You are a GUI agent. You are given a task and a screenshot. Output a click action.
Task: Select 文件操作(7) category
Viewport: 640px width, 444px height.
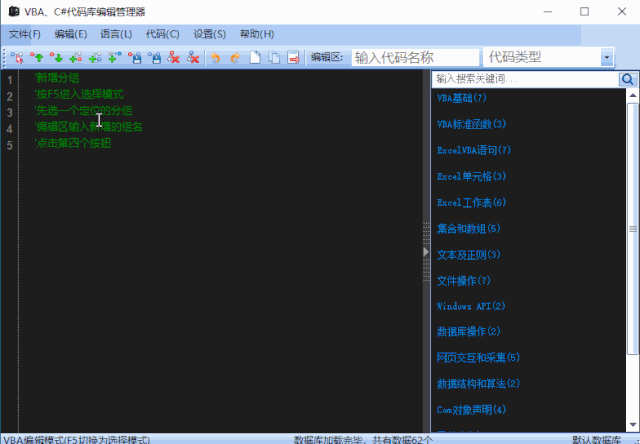click(464, 281)
